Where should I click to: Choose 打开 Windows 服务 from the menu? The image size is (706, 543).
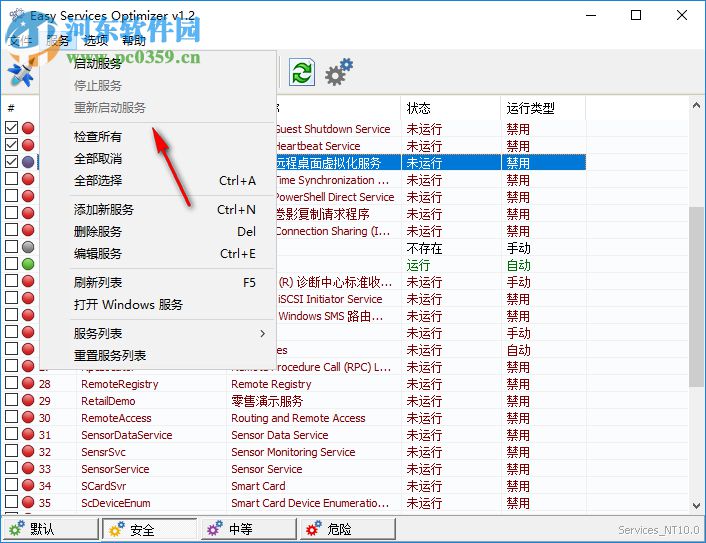(158, 304)
